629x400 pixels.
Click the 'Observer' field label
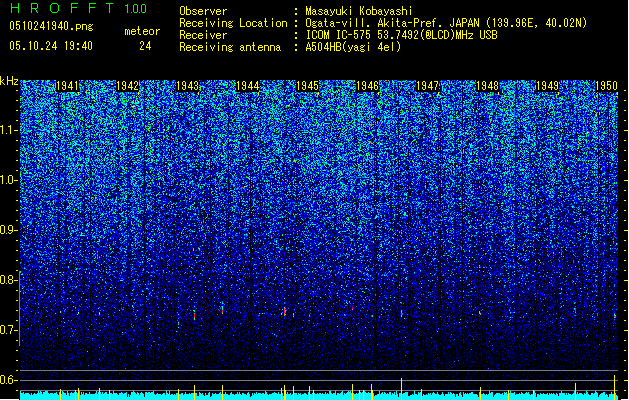point(203,11)
